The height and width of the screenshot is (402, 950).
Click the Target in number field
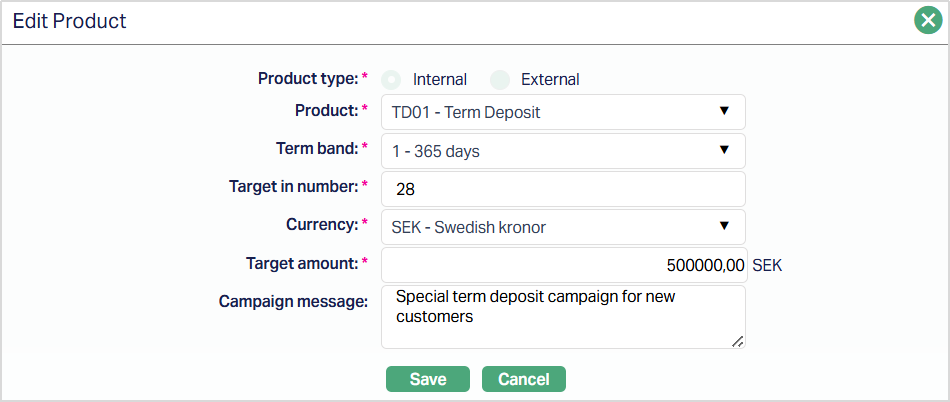[563, 189]
